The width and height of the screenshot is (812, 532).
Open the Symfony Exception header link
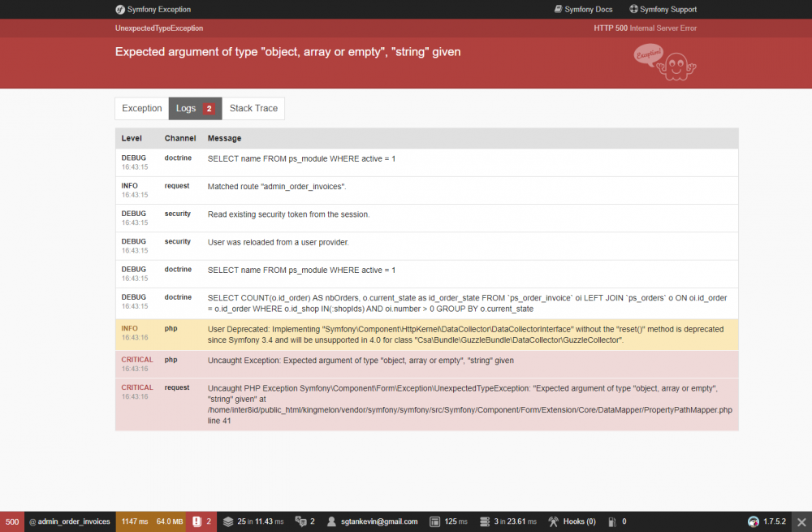point(153,9)
